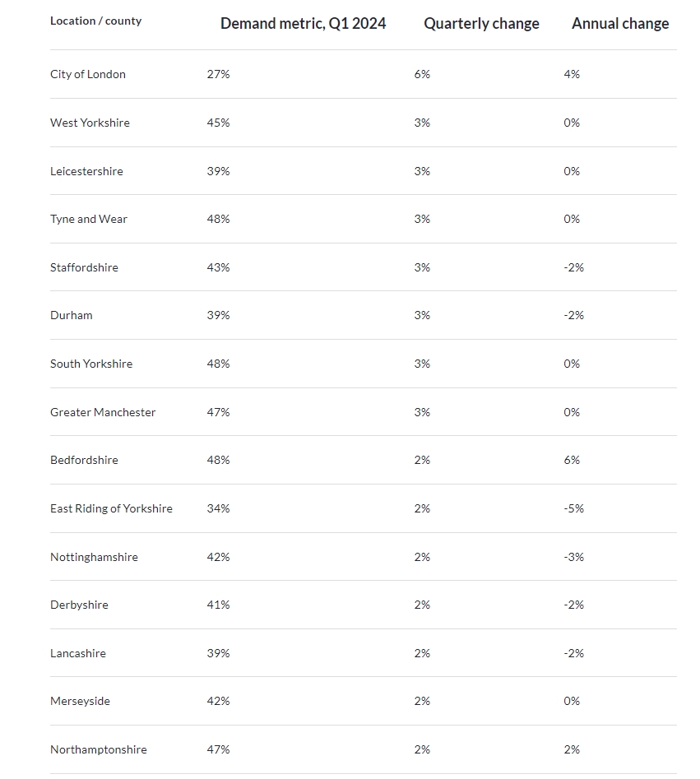This screenshot has height=779, width=700.
Task: Click the Annual change column header
Action: [620, 24]
